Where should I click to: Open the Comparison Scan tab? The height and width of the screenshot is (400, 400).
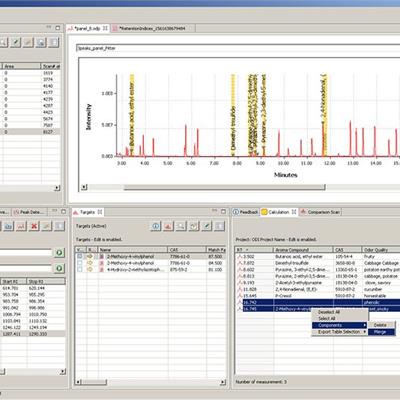(x=320, y=212)
